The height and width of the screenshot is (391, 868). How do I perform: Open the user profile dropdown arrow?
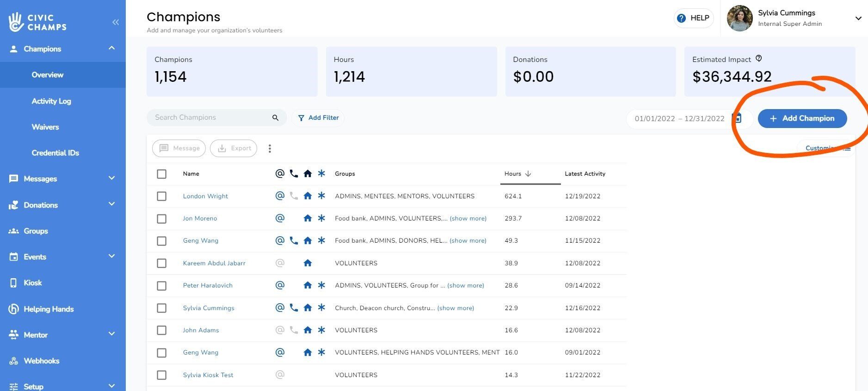(x=858, y=18)
